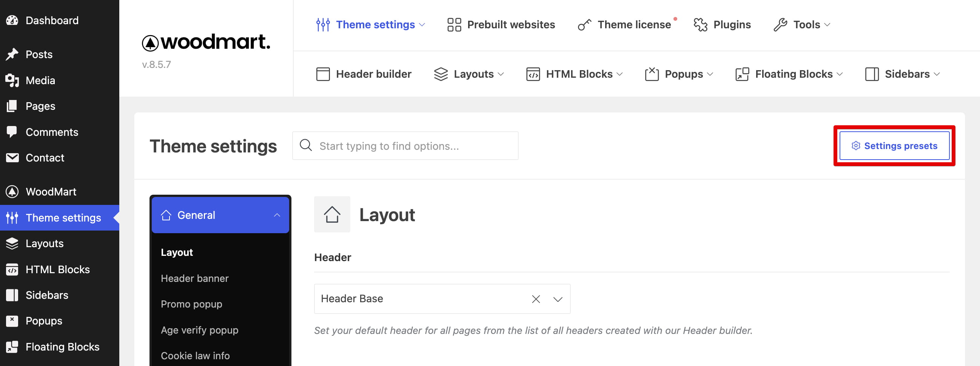
Task: Expand the top Layouts dropdown chevron
Action: [x=501, y=74]
